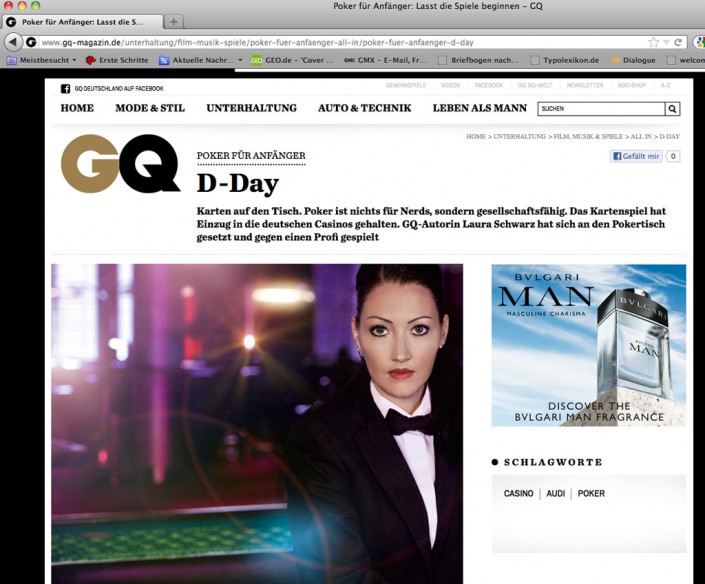The image size is (705, 584).
Task: Open the NEWSLETTER link in the top bar
Action: pyautogui.click(x=586, y=87)
